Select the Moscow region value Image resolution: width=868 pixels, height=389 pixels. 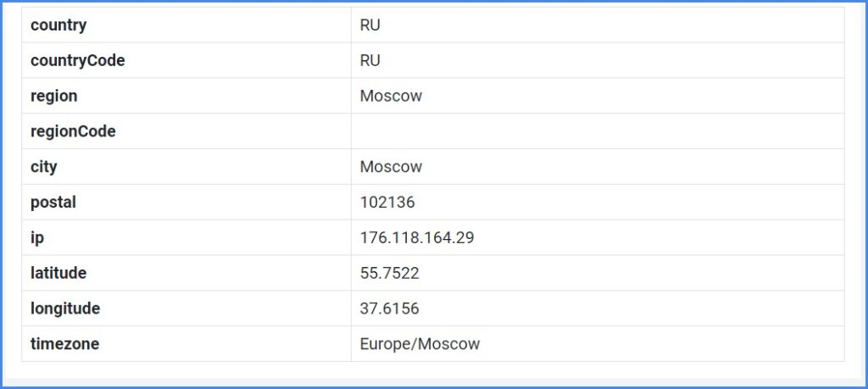[391, 97]
